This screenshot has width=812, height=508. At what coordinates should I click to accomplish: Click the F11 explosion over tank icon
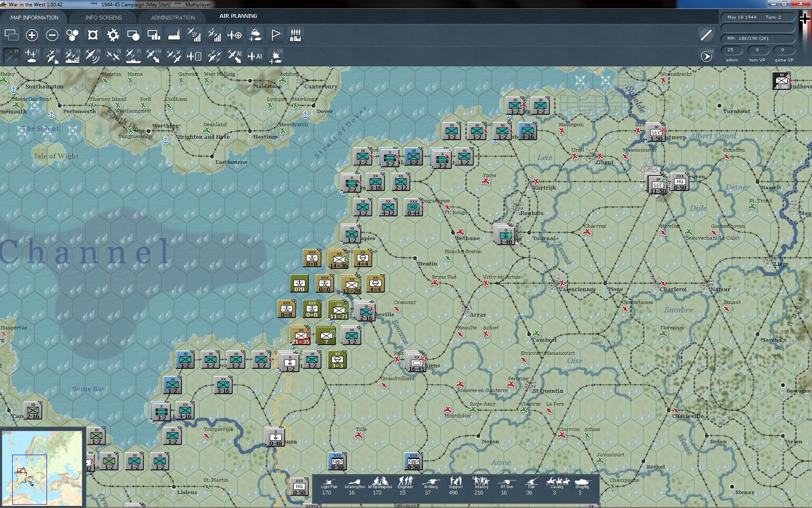coord(275,56)
